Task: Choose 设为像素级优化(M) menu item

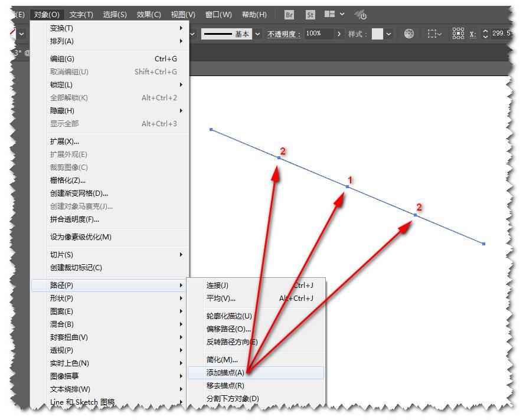Action: [x=110, y=237]
